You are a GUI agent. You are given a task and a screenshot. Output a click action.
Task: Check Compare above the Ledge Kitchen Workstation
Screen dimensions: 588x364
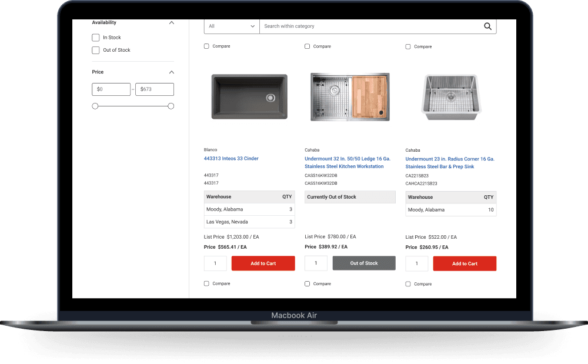coord(307,46)
